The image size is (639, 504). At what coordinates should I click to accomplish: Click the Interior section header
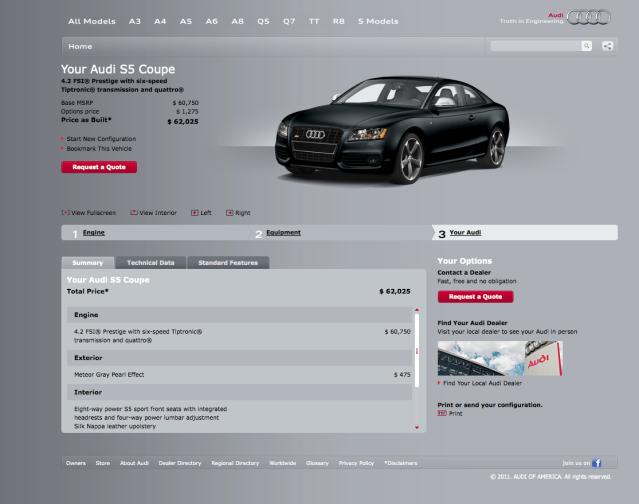click(240, 392)
